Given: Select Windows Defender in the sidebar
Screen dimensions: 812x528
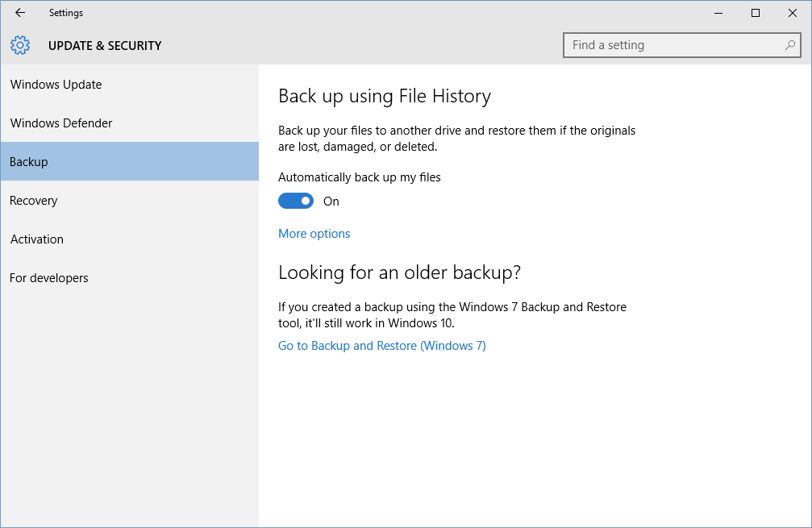Looking at the screenshot, I should point(130,123).
